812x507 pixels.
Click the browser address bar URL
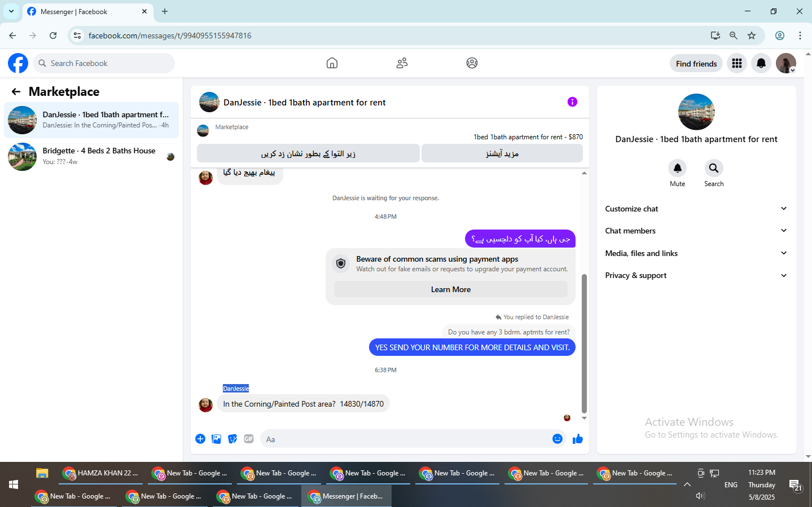[x=170, y=36]
